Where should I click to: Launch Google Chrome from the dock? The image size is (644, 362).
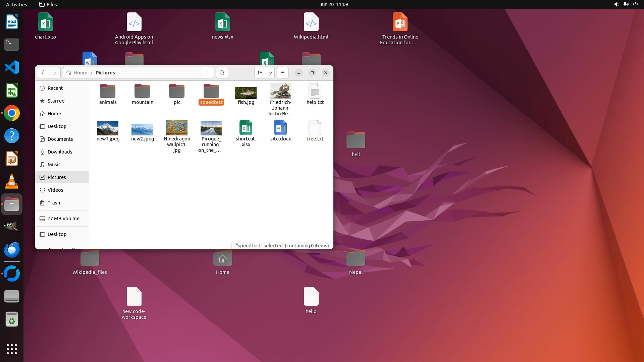point(12,113)
